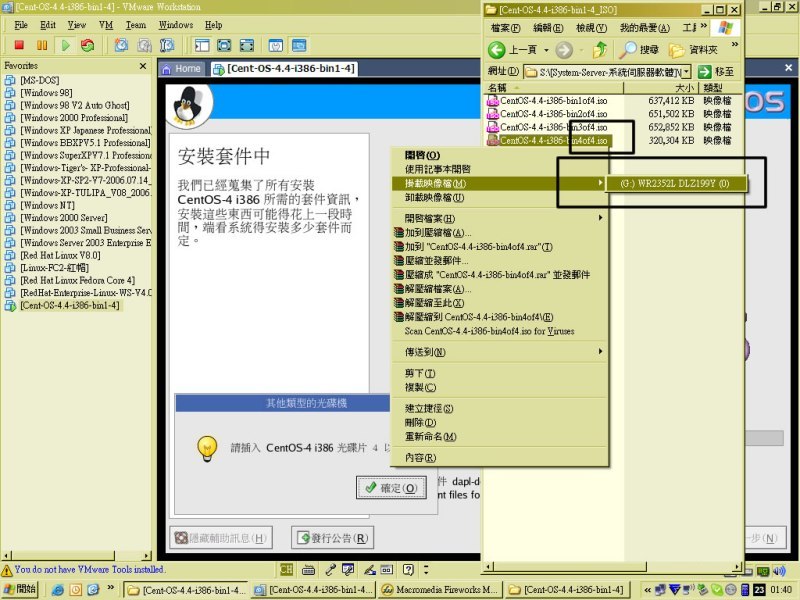Switch to the Home tab

tap(182, 69)
